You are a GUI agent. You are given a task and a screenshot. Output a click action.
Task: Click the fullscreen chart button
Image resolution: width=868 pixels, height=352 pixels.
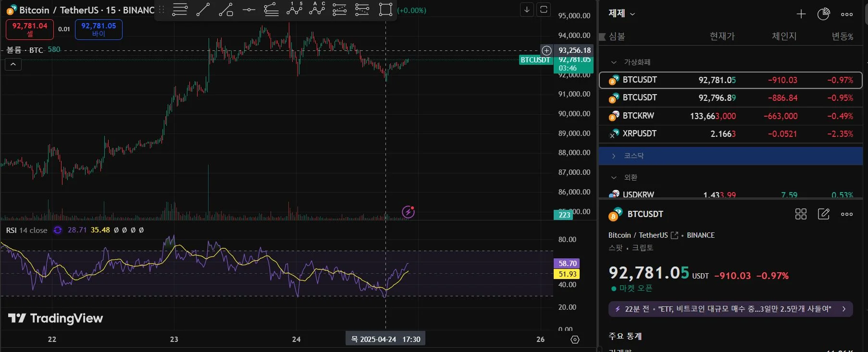[544, 10]
